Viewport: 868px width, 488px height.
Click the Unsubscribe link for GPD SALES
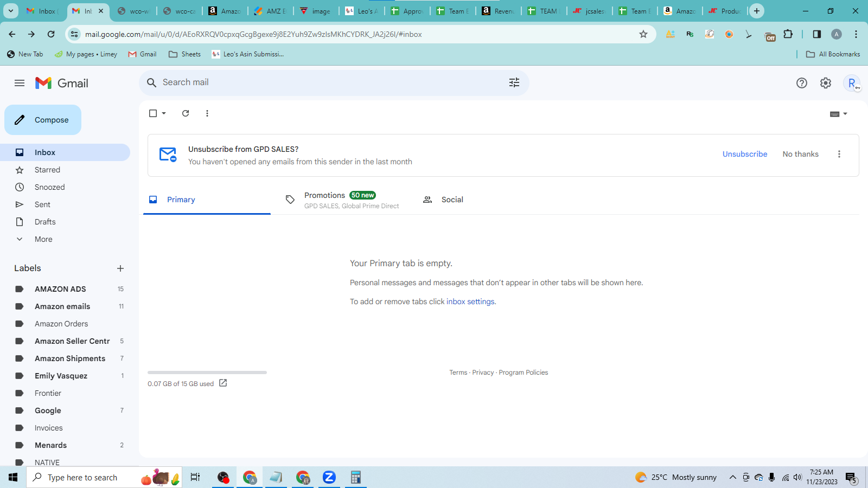click(x=745, y=154)
